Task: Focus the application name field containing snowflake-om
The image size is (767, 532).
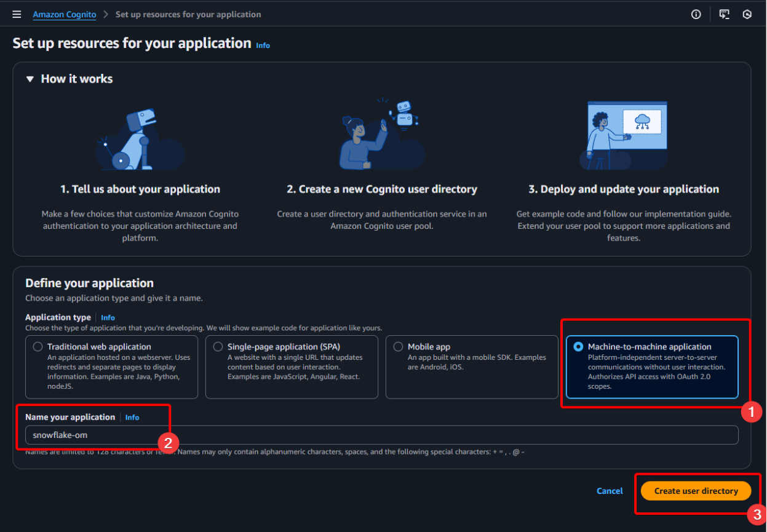Action: point(381,435)
